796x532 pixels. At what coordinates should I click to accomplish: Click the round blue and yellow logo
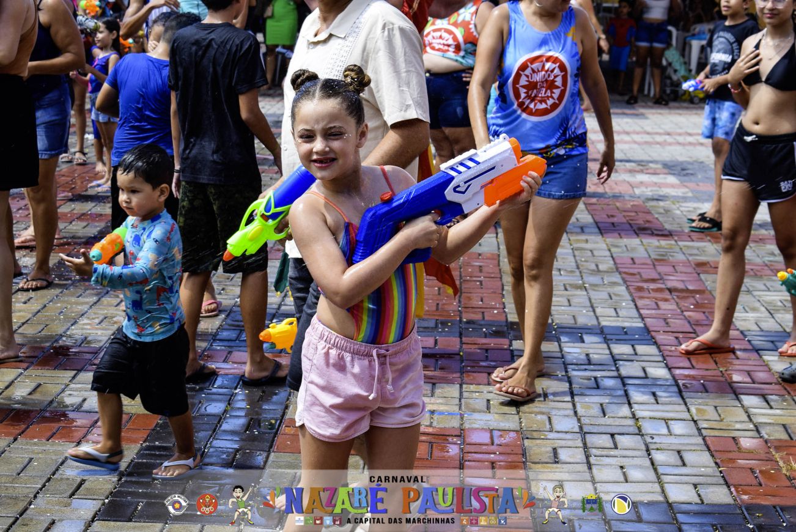pyautogui.click(x=621, y=504)
